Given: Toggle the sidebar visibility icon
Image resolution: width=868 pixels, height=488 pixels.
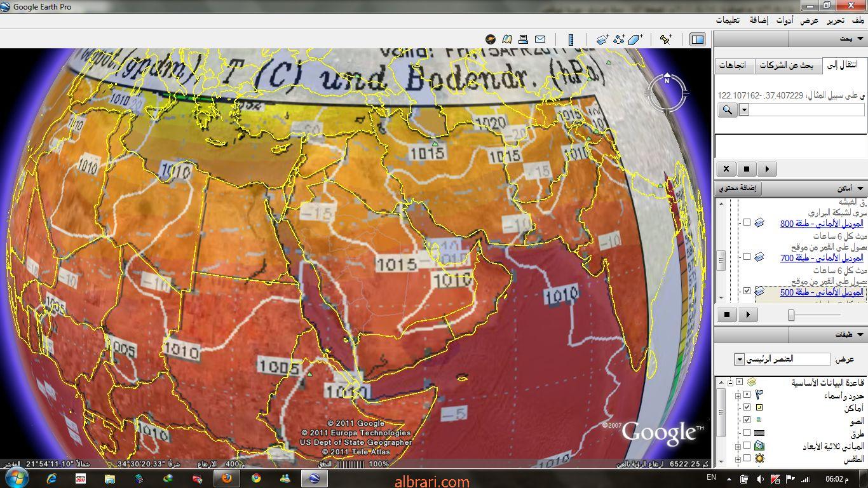Looking at the screenshot, I should (x=697, y=39).
